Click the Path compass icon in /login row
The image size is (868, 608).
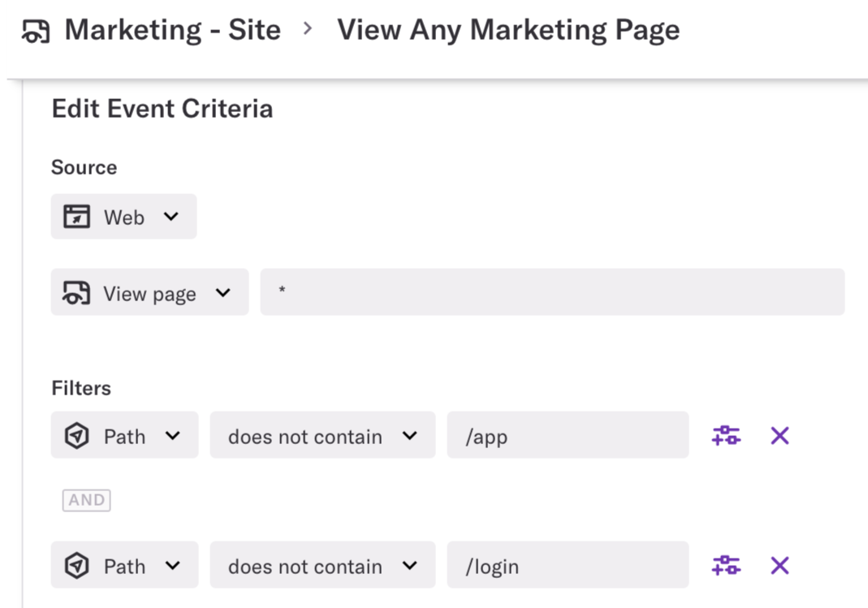coord(76,566)
